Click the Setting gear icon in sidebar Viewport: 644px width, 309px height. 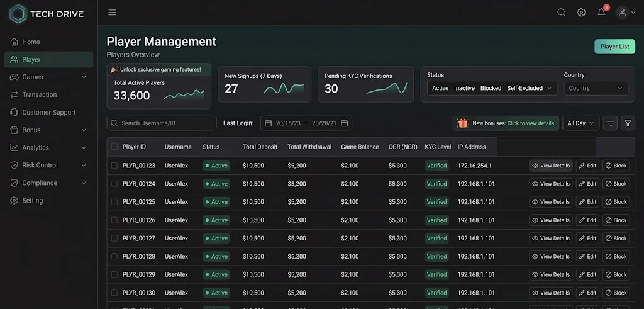[14, 201]
